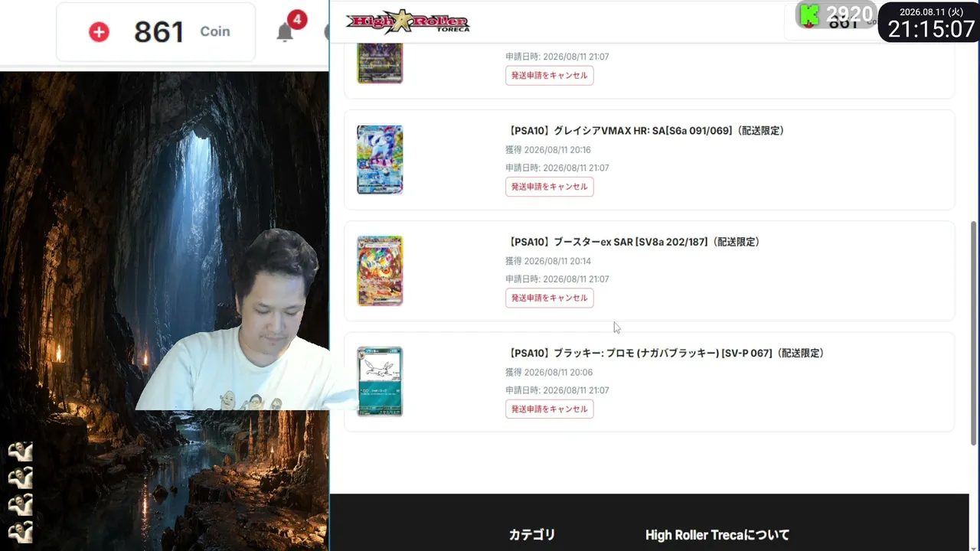
Task: Click the page's vertical scrollbar thumb
Action: pos(974,333)
